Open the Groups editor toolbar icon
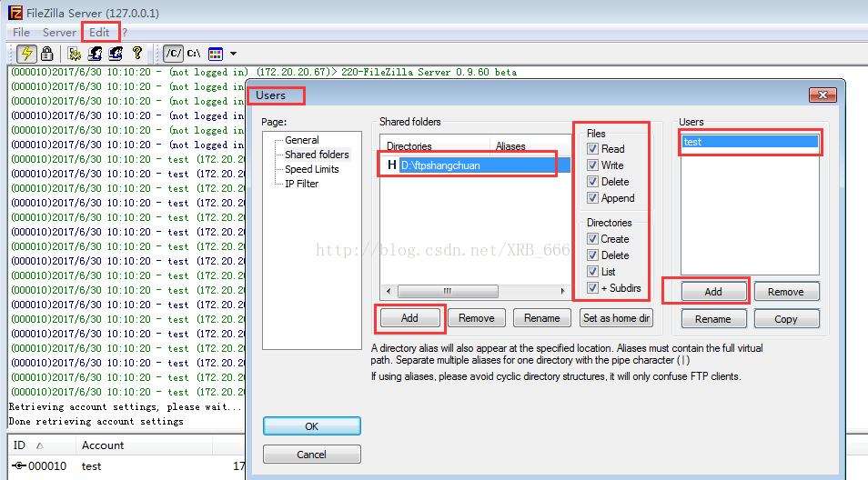This screenshot has width=868, height=480. pos(116,54)
